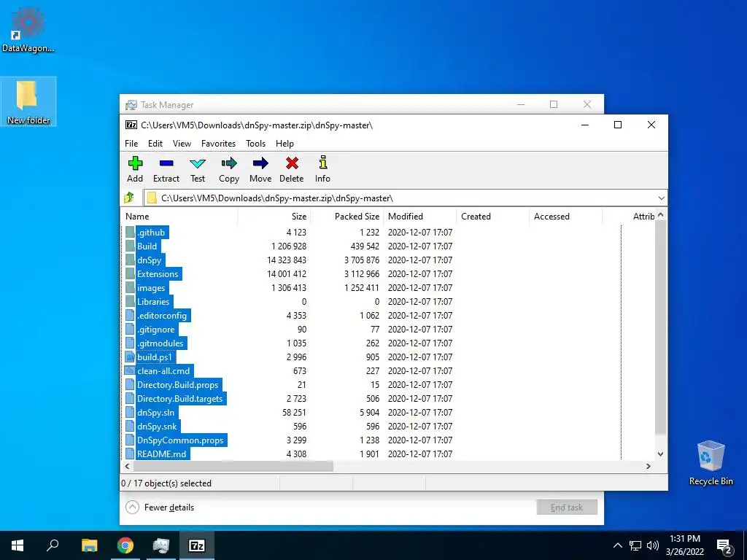This screenshot has height=560, width=747.
Task: Select the .github folder icon
Action: click(x=131, y=233)
